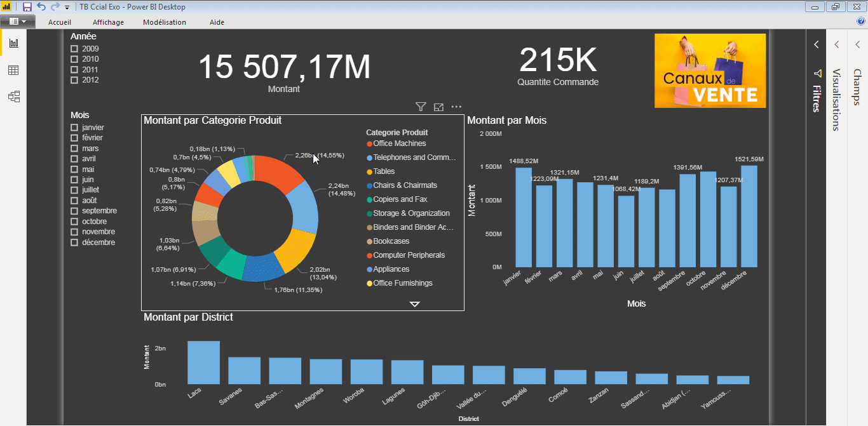The height and width of the screenshot is (426, 868).
Task: Click the blue help question-mark icon
Action: [x=861, y=22]
